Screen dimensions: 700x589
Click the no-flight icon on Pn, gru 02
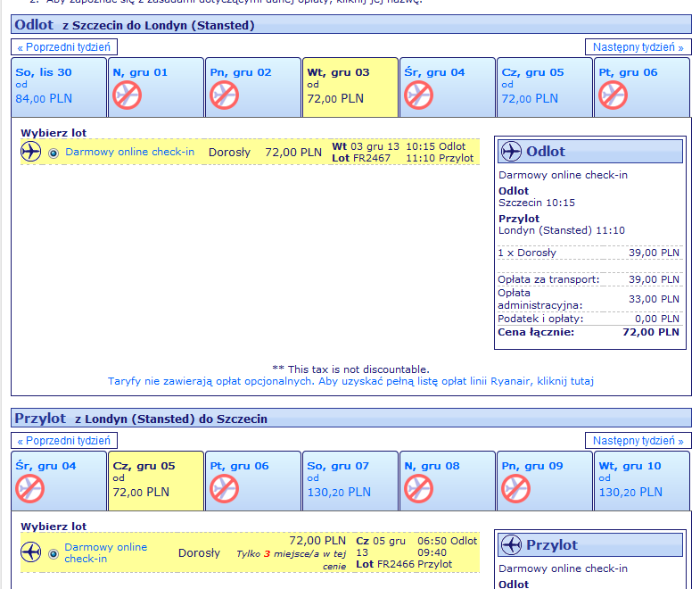coord(224,95)
